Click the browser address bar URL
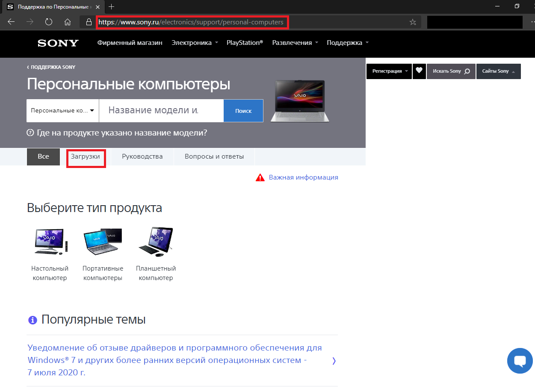 [191, 22]
